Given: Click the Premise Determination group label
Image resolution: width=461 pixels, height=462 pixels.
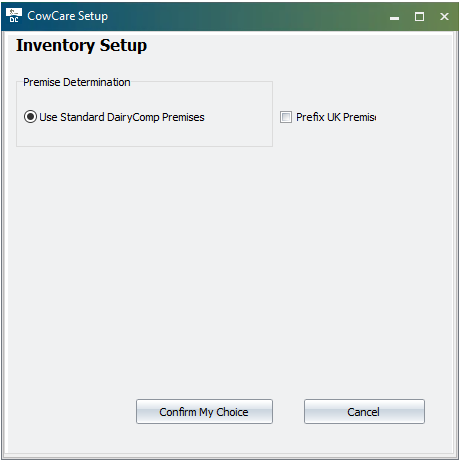Looking at the screenshot, I should click(x=77, y=82).
